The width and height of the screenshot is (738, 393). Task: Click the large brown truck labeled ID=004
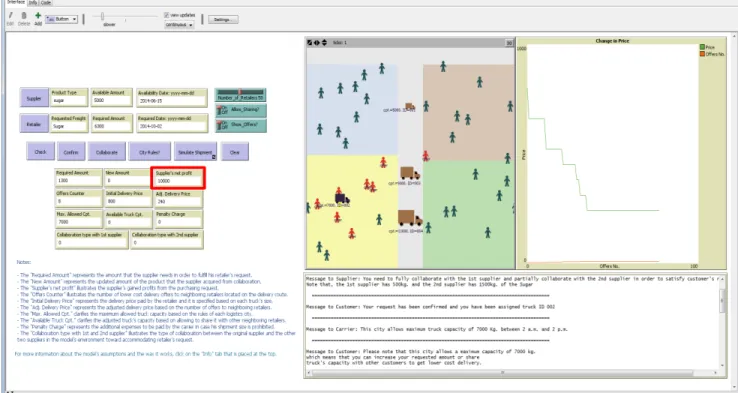409,218
